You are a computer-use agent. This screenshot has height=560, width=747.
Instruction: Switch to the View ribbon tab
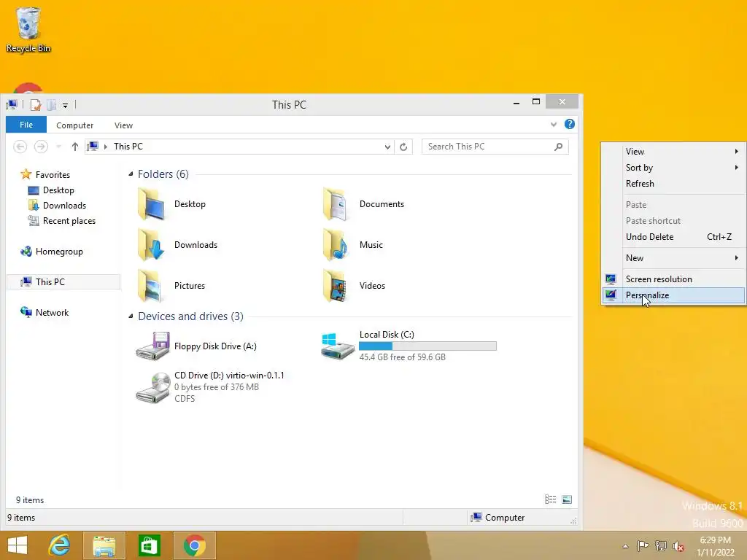click(123, 125)
